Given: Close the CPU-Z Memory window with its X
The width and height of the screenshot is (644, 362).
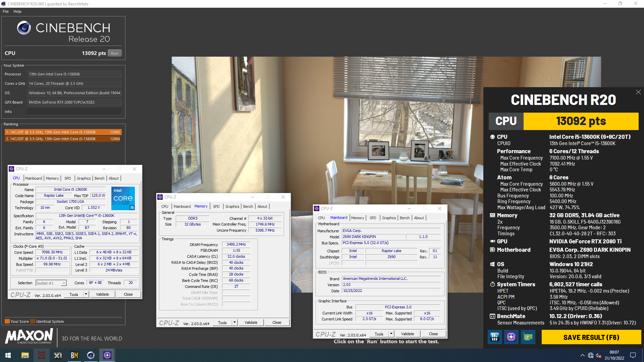Looking at the screenshot, I should coord(283,197).
